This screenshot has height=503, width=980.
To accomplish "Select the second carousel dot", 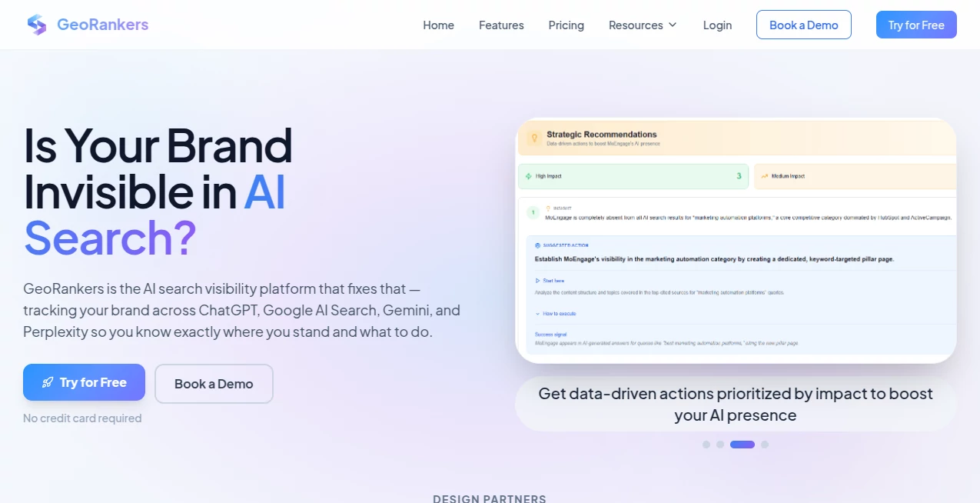I will [720, 445].
